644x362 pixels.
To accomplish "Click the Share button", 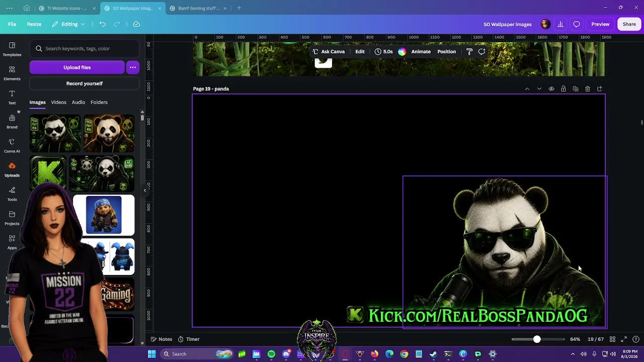I will 629,24.
